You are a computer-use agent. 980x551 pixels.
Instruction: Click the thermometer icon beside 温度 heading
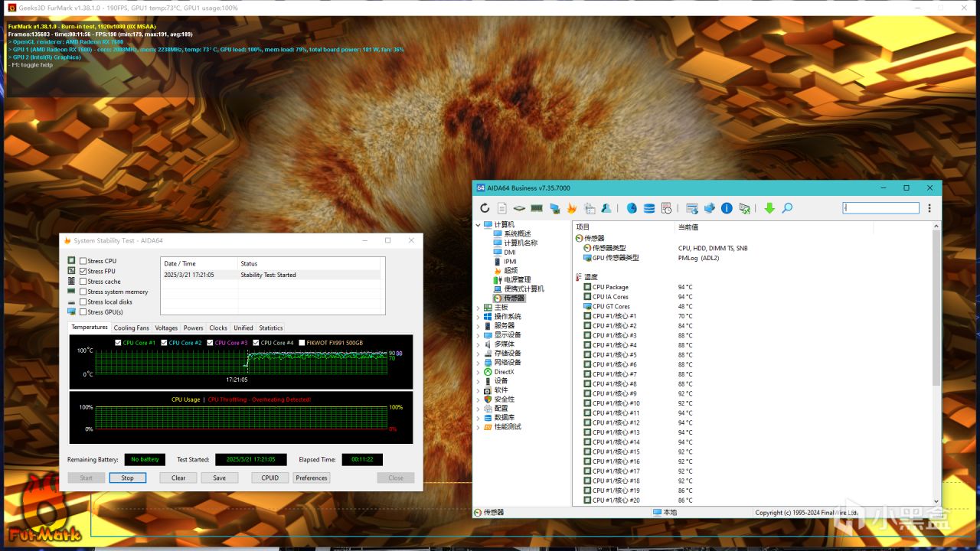coord(579,277)
